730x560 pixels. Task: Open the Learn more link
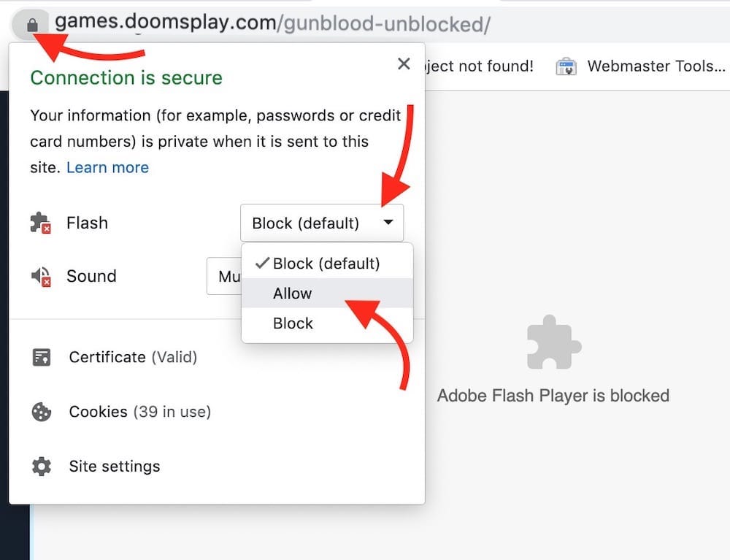(x=107, y=167)
